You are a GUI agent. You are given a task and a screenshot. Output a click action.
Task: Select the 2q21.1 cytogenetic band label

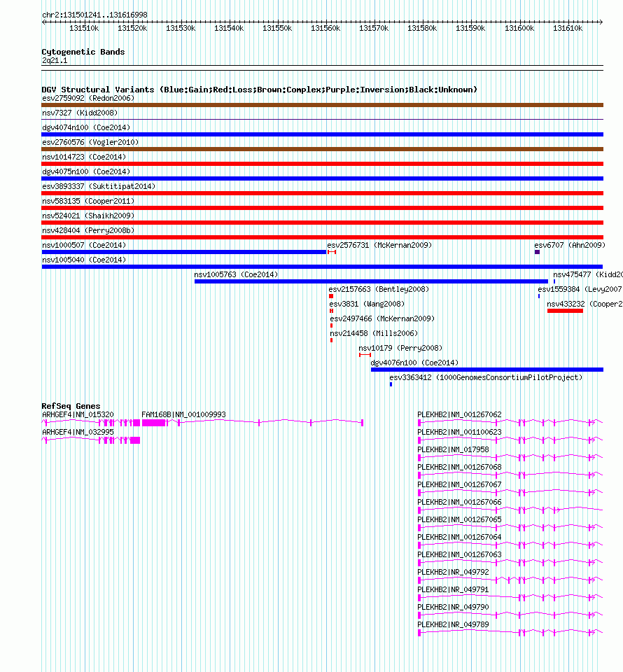[55, 60]
